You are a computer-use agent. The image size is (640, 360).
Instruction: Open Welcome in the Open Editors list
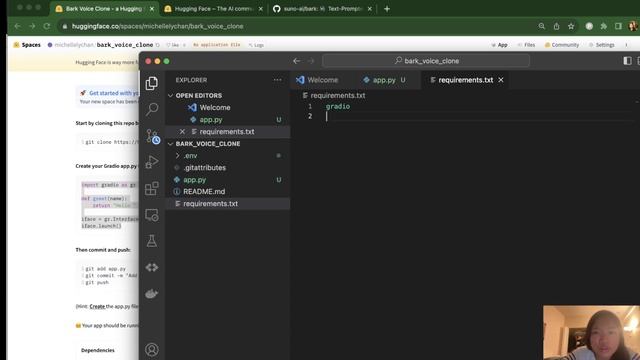[215, 107]
